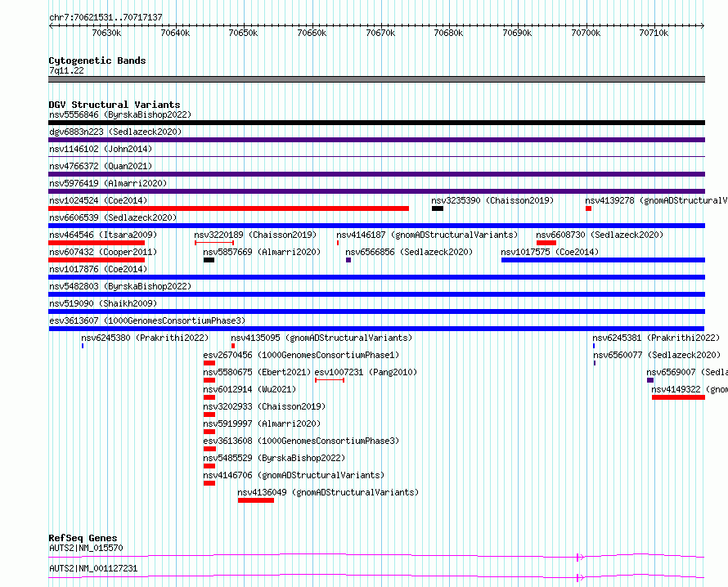Click the nsv1024524 (Coe2014) label
728x587 pixels.
98,200
